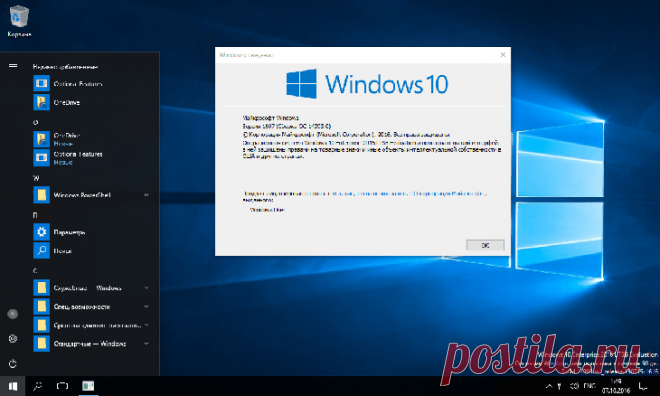Click the letter П group header

click(x=35, y=215)
